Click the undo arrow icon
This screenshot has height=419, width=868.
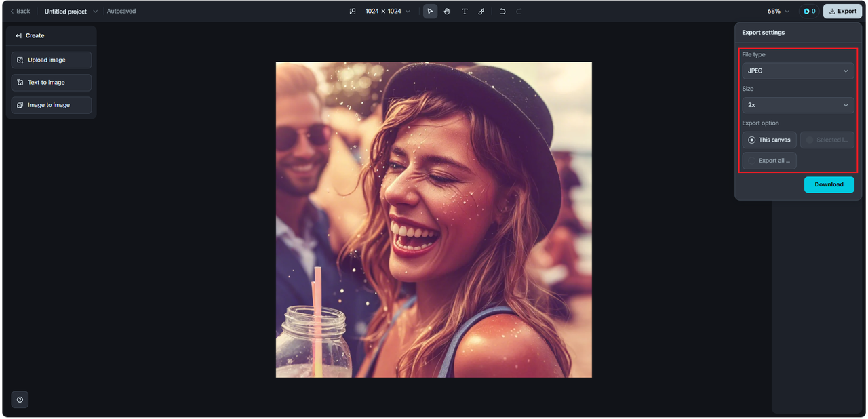click(x=502, y=12)
